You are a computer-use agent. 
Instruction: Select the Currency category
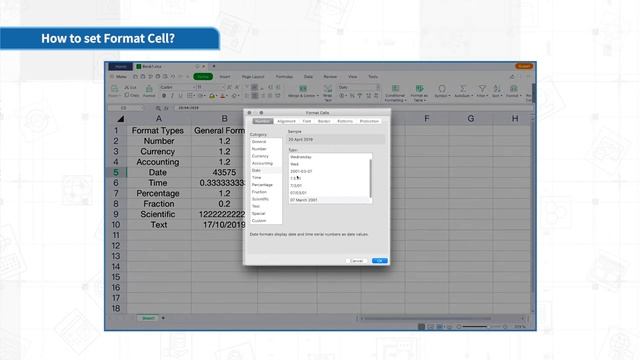(266, 156)
